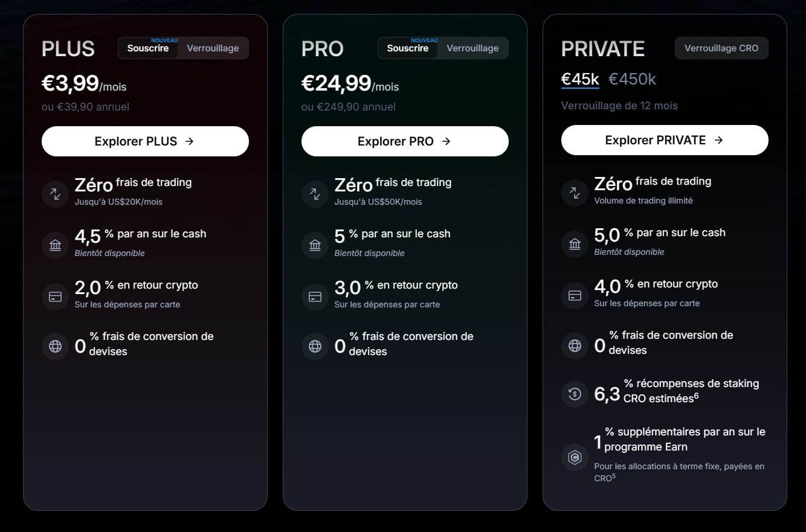Switch PLUS plan to Verrouillage option
Screen dimensions: 806x532
click(213, 48)
